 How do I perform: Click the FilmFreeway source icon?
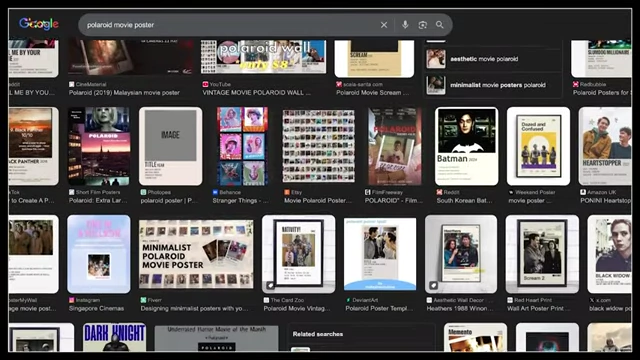[367, 192]
